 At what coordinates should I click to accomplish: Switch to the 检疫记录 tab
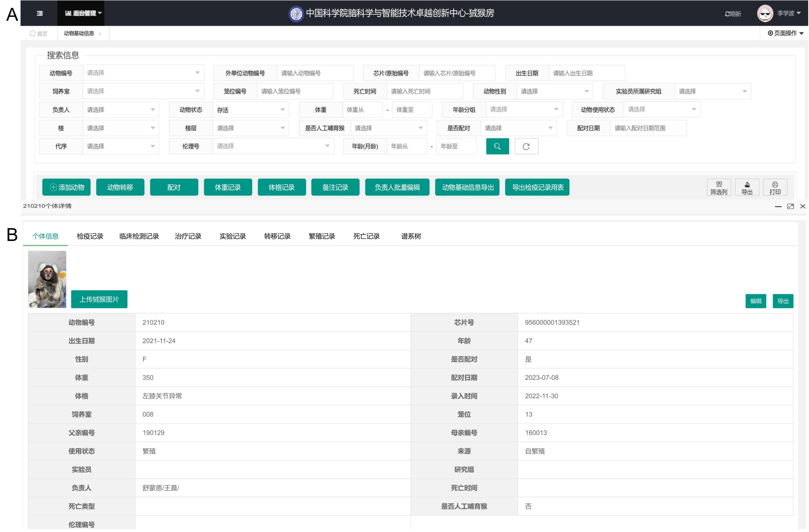tap(90, 236)
